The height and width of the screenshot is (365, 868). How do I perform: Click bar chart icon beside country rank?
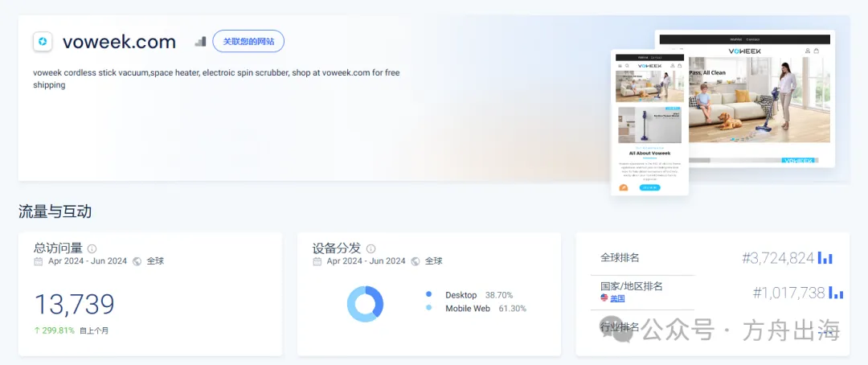coord(836,293)
